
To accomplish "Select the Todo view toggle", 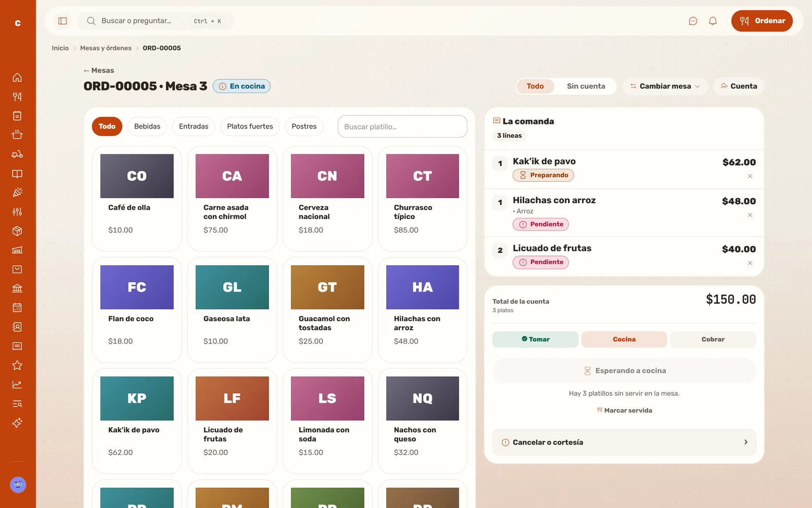I will point(535,86).
